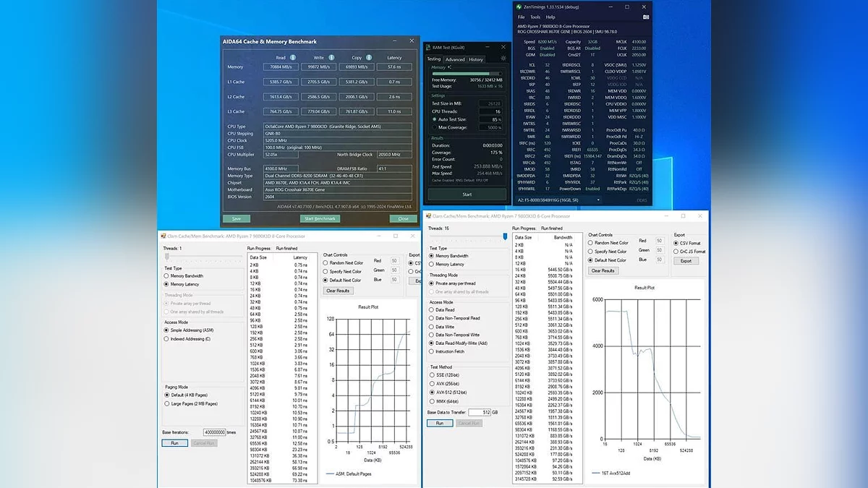Click AIDA64 L3 Cache Write value 779.04 GB/s
The image size is (868, 488).
pyautogui.click(x=319, y=111)
